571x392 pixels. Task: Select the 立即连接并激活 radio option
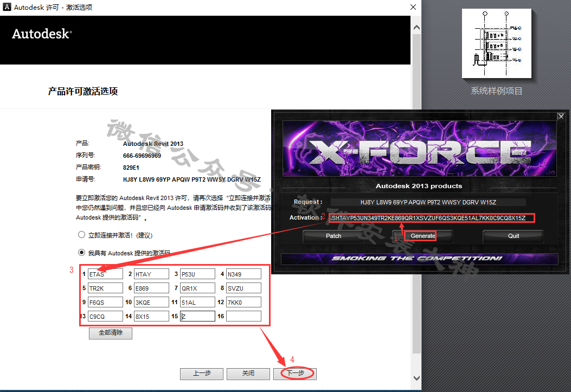[81, 235]
